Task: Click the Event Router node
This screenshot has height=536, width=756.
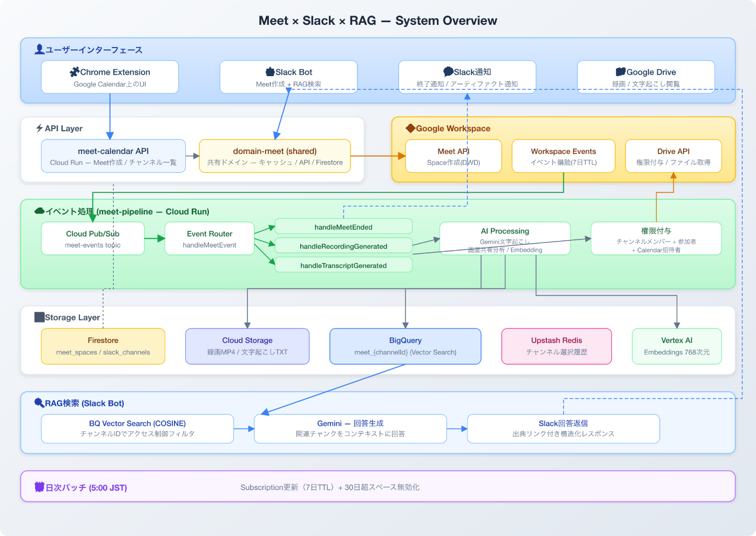Action: click(210, 238)
